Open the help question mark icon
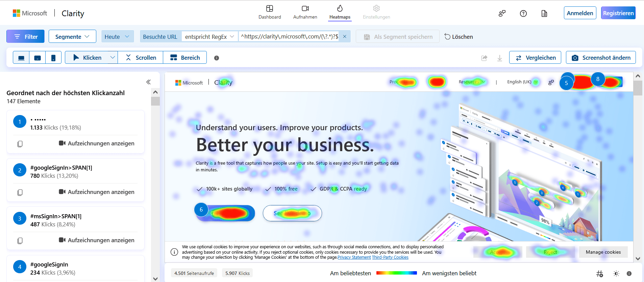Screen dimensions: 644x282 tap(523, 13)
